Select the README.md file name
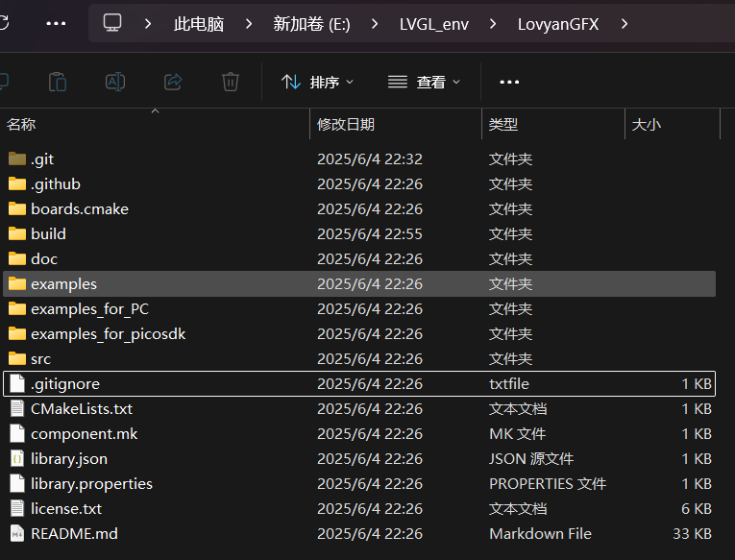Screen dimensions: 735x560 pos(74,533)
